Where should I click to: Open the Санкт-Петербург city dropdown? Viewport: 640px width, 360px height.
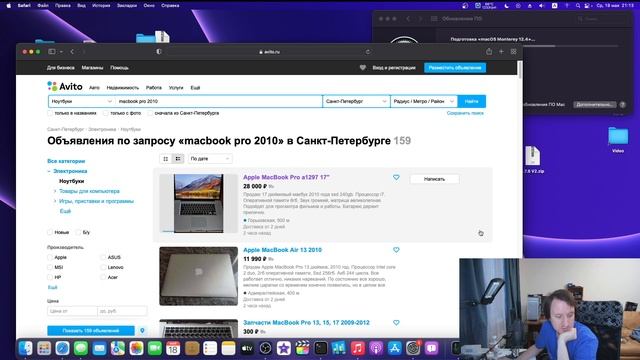356,101
